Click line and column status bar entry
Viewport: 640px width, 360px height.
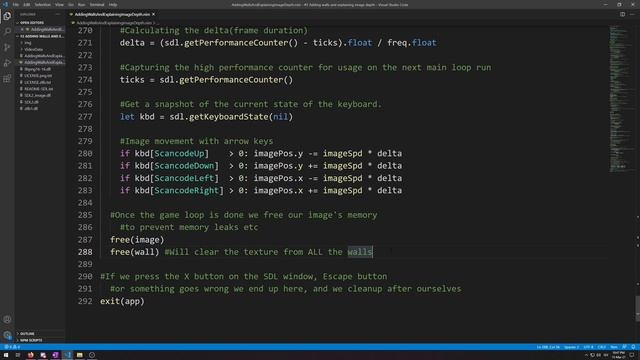point(548,347)
